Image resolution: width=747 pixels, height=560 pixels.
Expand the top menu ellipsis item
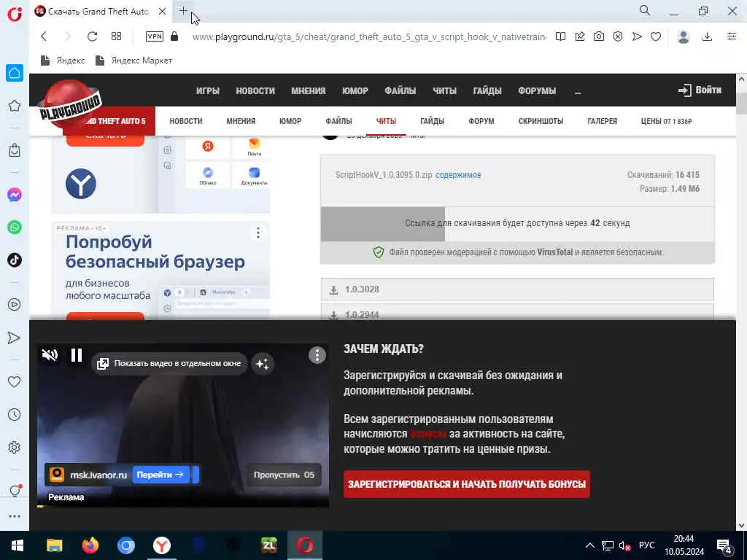click(578, 91)
